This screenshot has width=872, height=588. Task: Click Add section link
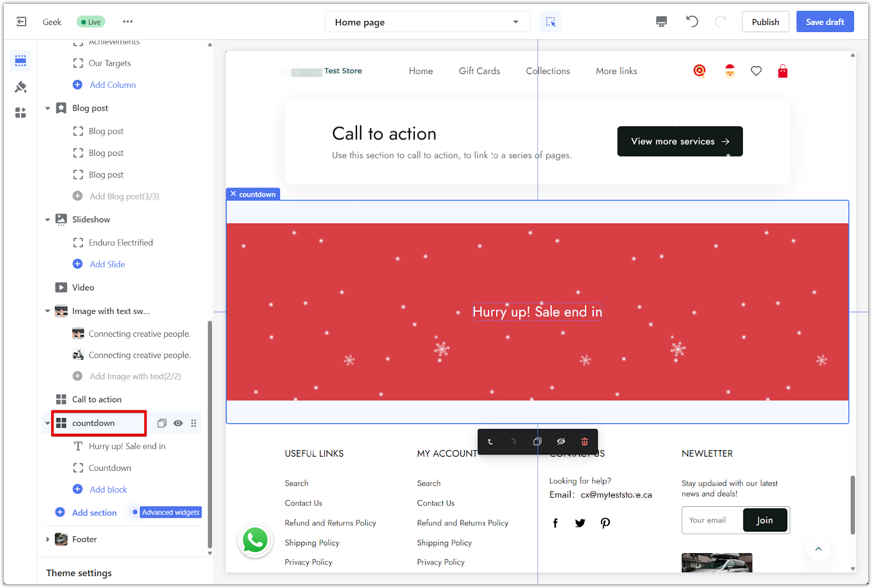[x=94, y=513]
